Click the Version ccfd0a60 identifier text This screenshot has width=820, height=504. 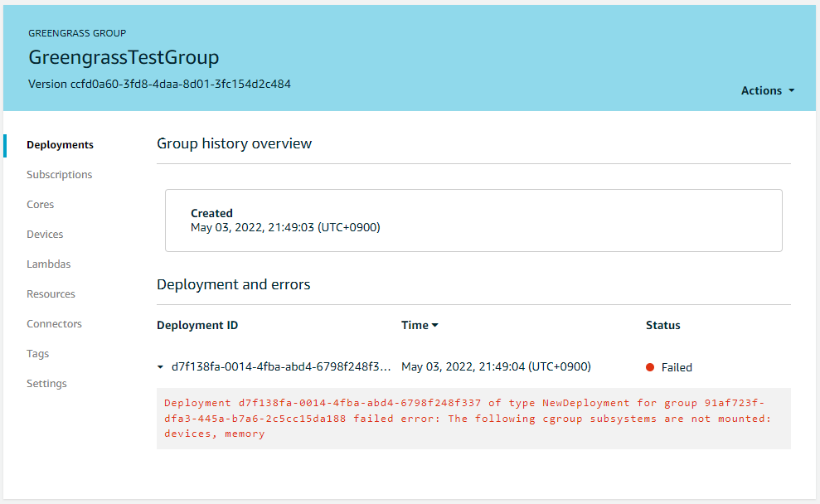tap(159, 85)
